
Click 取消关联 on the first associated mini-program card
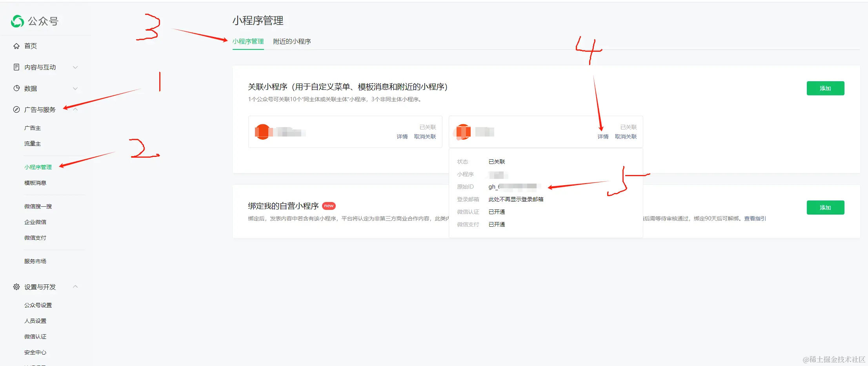[425, 137]
